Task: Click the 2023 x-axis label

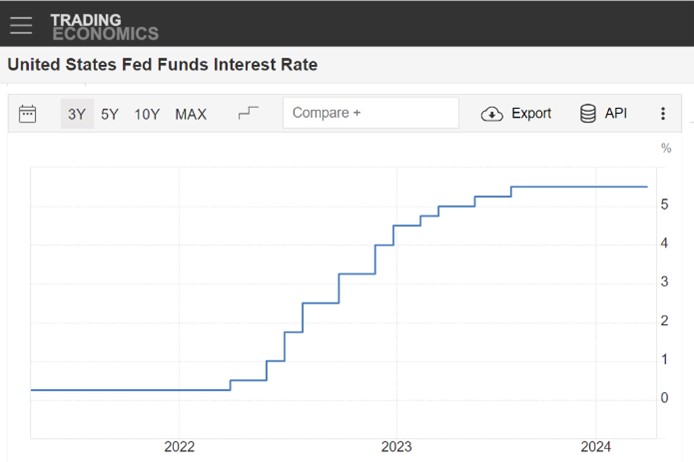Action: [x=397, y=447]
